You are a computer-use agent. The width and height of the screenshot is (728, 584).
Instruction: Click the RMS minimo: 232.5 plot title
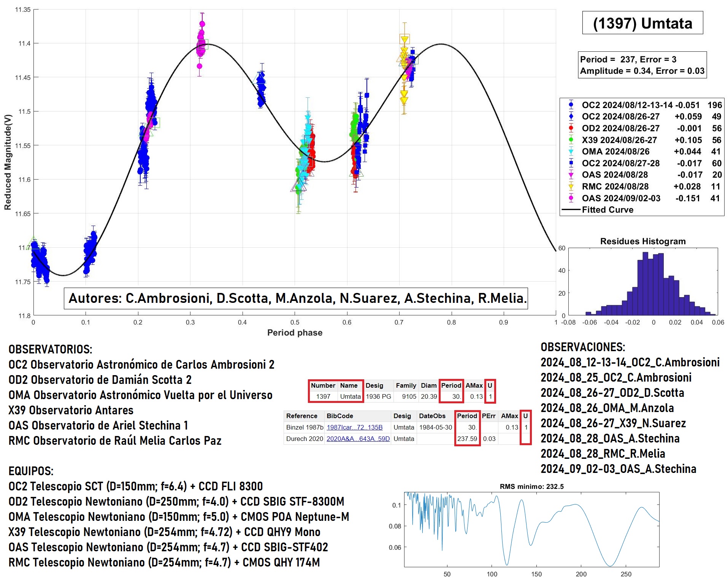[531, 487]
